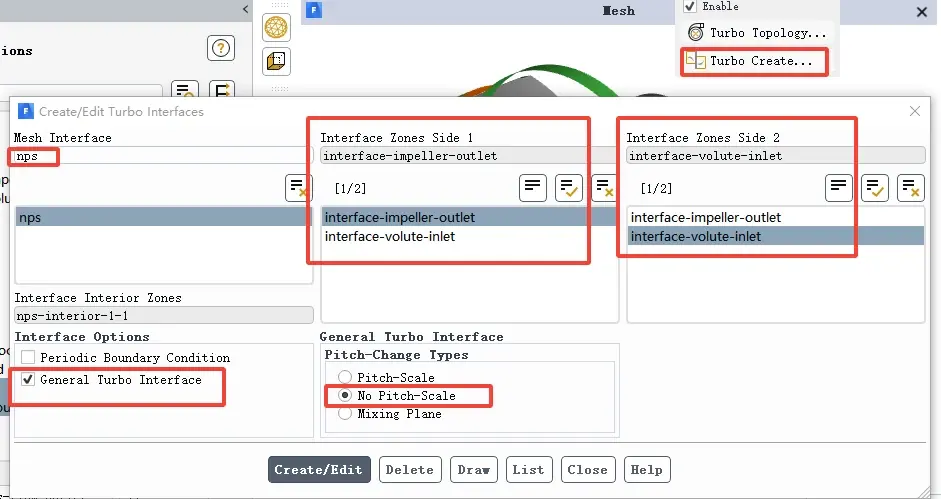The width and height of the screenshot is (941, 499).
Task: Choose Turbo Create from the menu
Action: tap(754, 61)
